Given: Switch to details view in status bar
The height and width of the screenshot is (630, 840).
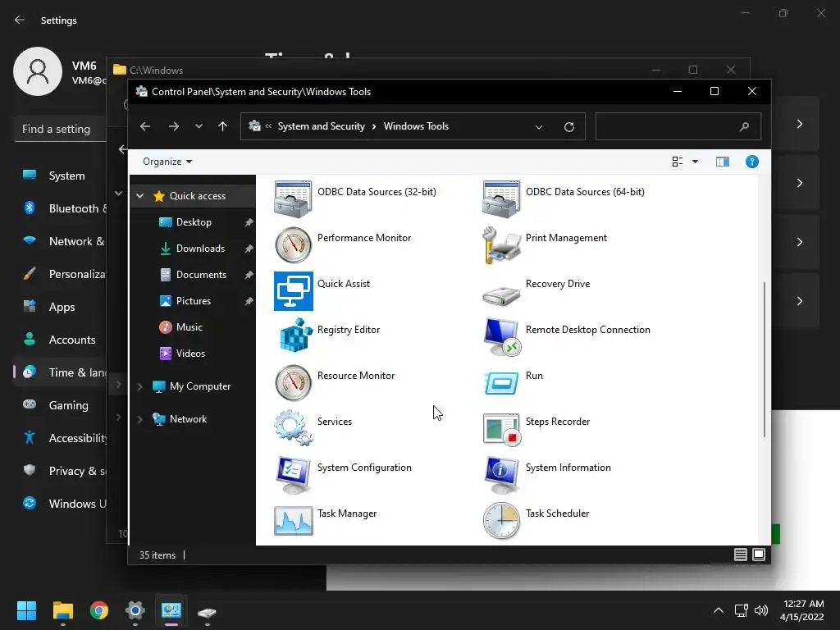Looking at the screenshot, I should coord(740,555).
